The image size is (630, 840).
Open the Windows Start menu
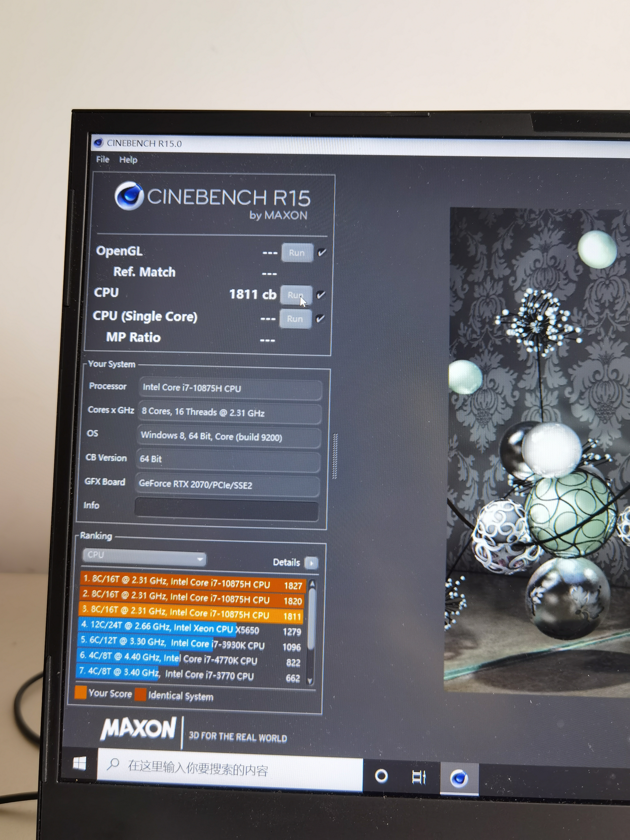point(79,763)
